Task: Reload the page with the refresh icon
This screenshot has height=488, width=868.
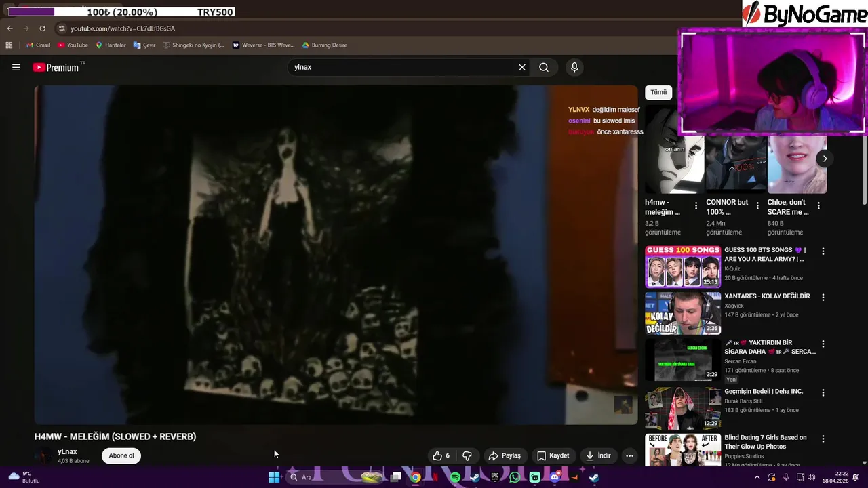Action: click(x=42, y=28)
